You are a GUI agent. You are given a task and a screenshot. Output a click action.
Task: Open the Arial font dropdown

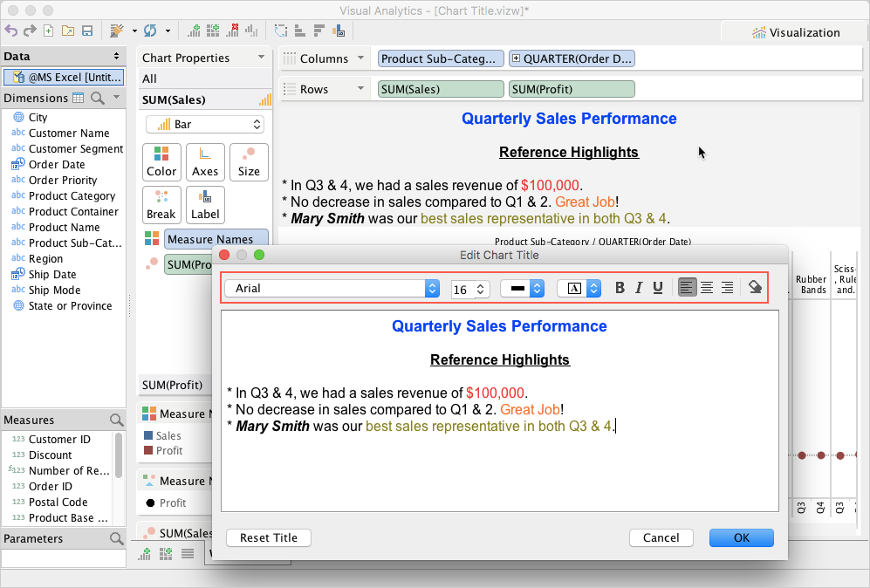coord(332,289)
